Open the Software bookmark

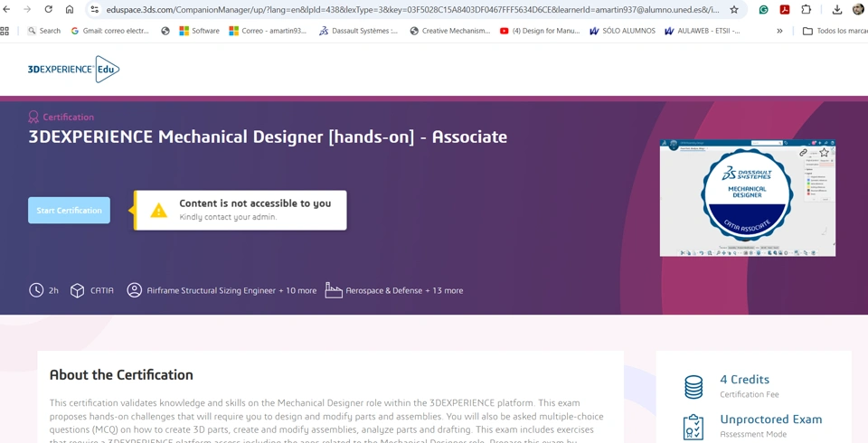coord(199,31)
